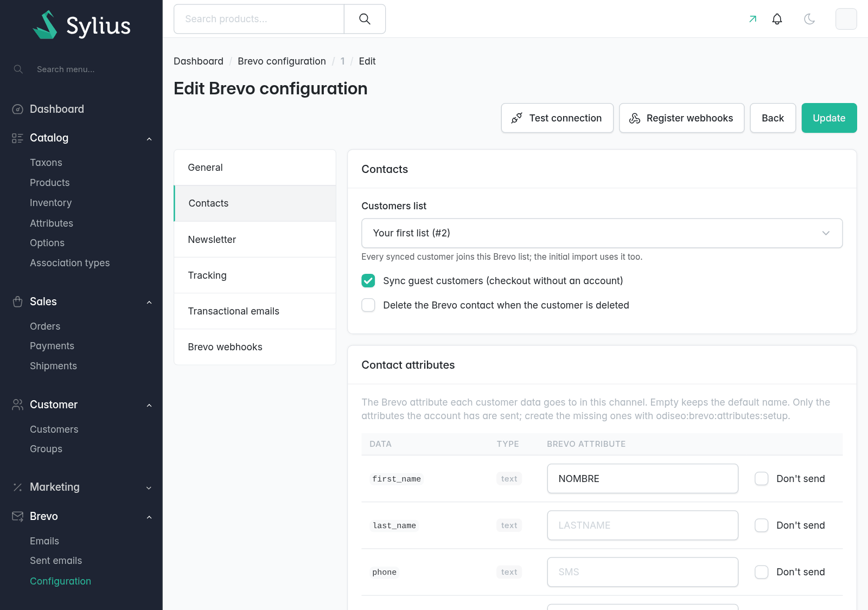Collapse the Catalog menu section
The width and height of the screenshot is (868, 610).
coord(149,139)
